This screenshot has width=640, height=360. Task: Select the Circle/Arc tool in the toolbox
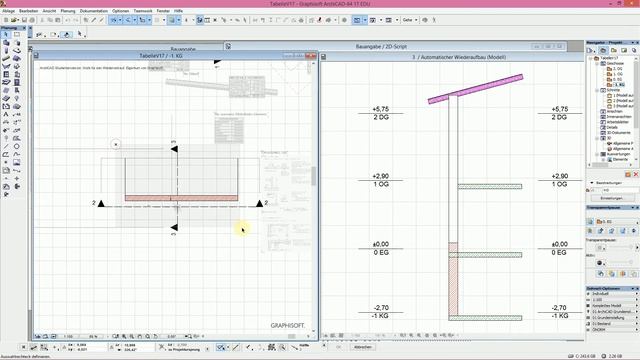point(17,146)
